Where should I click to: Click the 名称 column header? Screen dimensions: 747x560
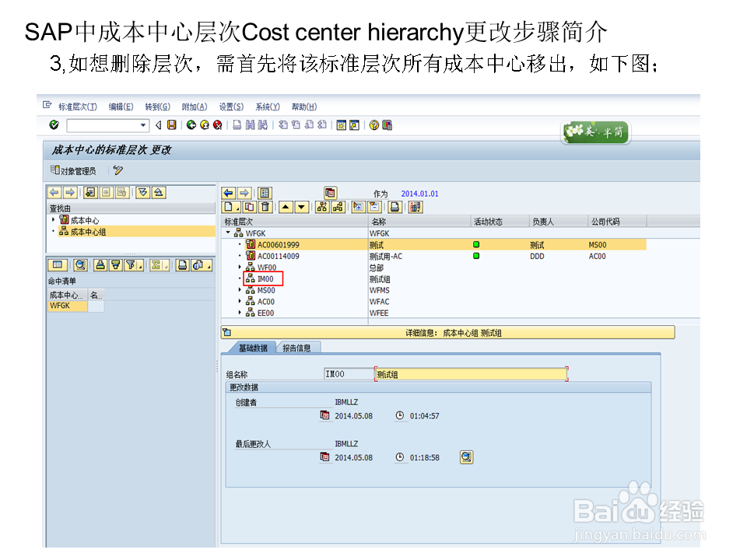tap(419, 222)
